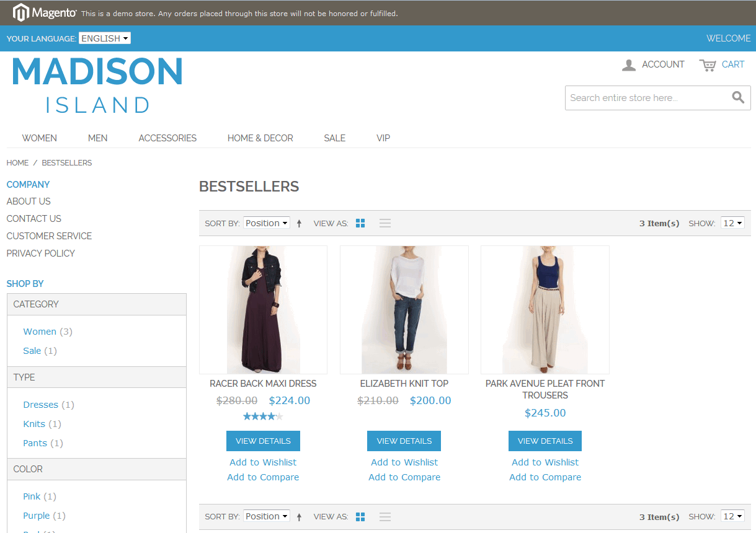Image resolution: width=756 pixels, height=533 pixels.
Task: Click the Bestsellers breadcrumb text
Action: click(x=67, y=163)
